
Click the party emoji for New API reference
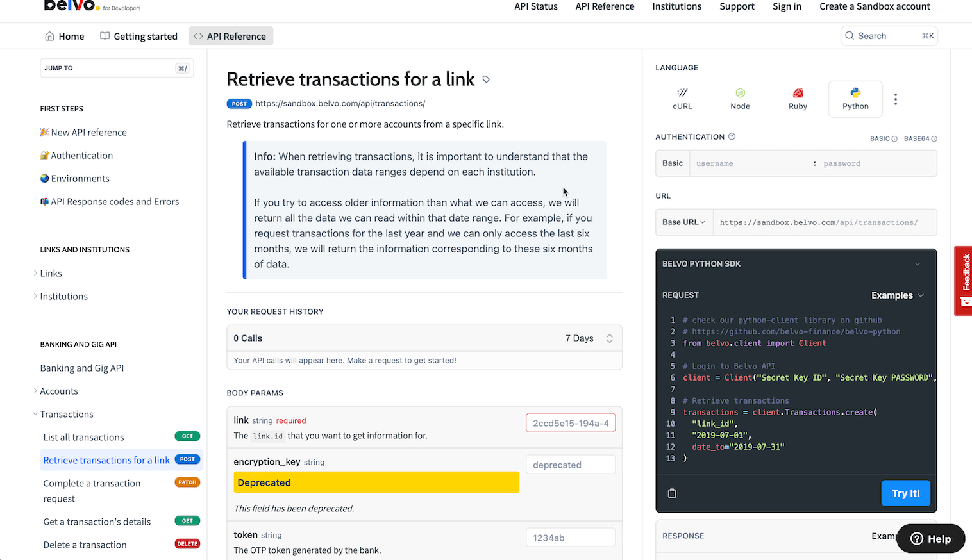tap(44, 132)
